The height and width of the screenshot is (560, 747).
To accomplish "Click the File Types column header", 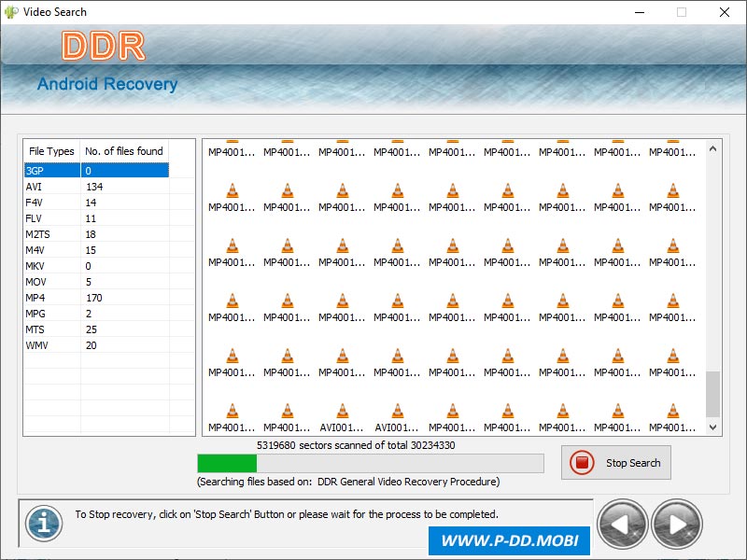I will pyautogui.click(x=50, y=150).
